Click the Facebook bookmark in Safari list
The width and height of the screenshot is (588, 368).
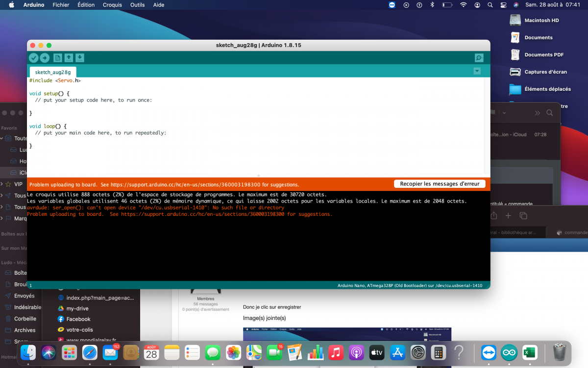coord(78,319)
